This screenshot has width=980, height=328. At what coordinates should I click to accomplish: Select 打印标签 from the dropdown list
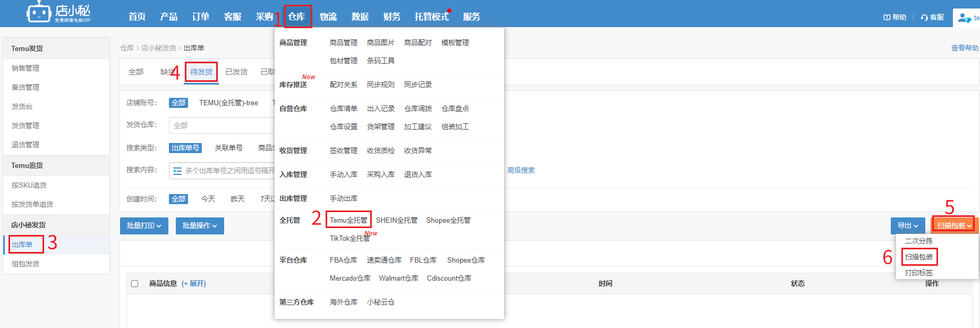pos(919,273)
